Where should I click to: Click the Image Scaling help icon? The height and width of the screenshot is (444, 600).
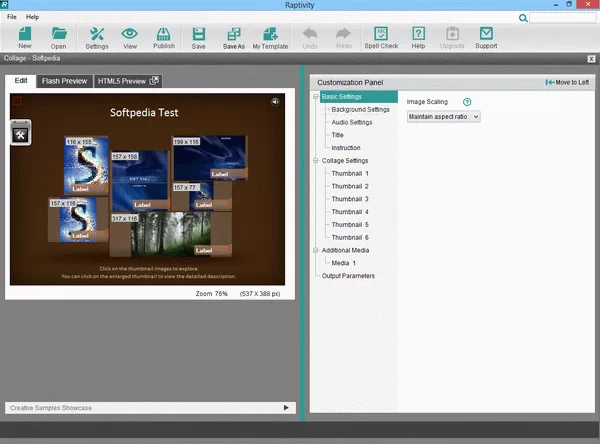[x=466, y=102]
